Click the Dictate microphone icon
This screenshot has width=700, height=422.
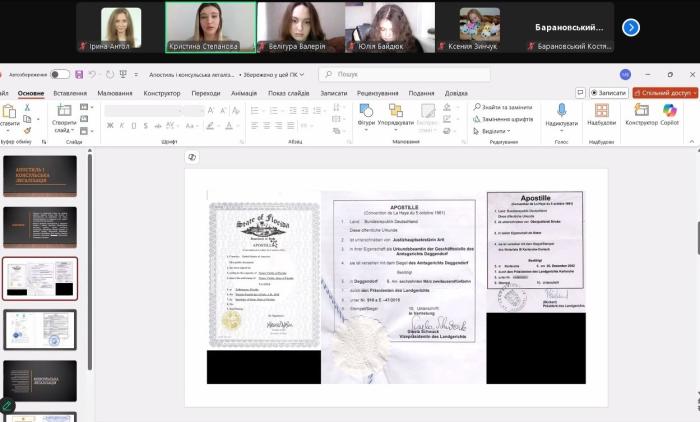[x=561, y=110]
